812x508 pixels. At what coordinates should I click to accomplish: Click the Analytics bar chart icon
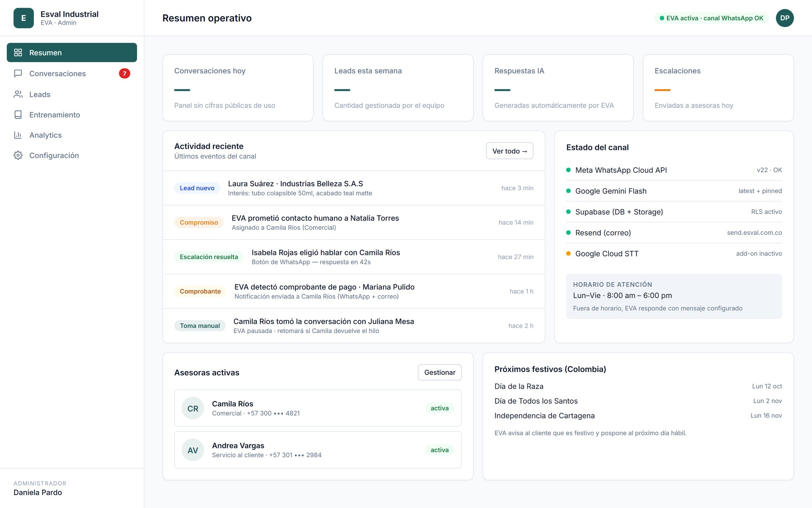point(18,135)
